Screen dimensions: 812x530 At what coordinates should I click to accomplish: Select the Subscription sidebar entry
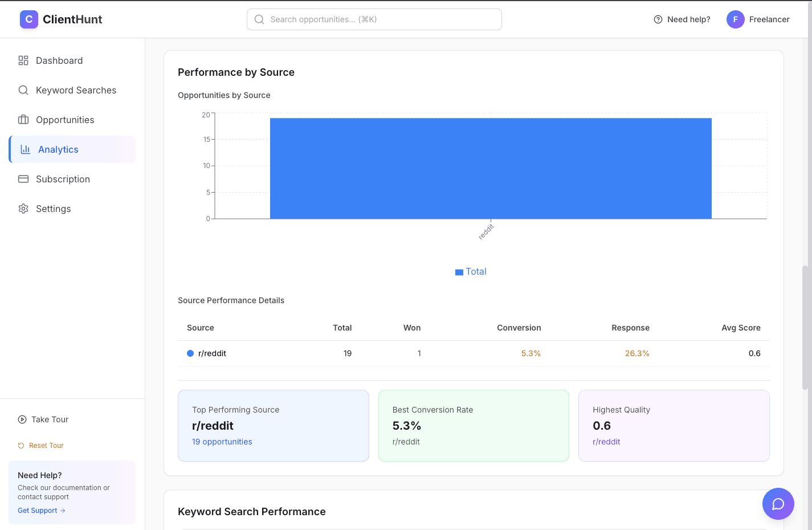64,179
